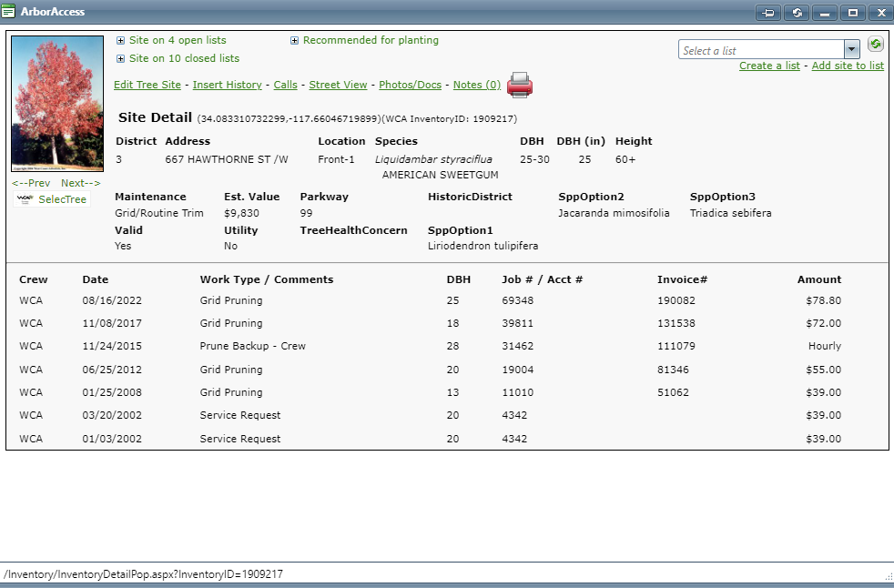Screen dimensions: 894x588
Task: Click invoice number '51062'
Action: (x=673, y=392)
